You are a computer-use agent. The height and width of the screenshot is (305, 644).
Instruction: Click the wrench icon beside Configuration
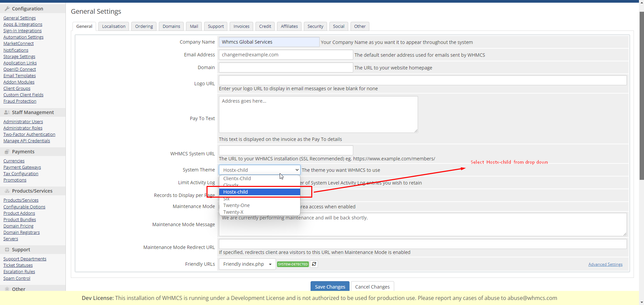7,9
